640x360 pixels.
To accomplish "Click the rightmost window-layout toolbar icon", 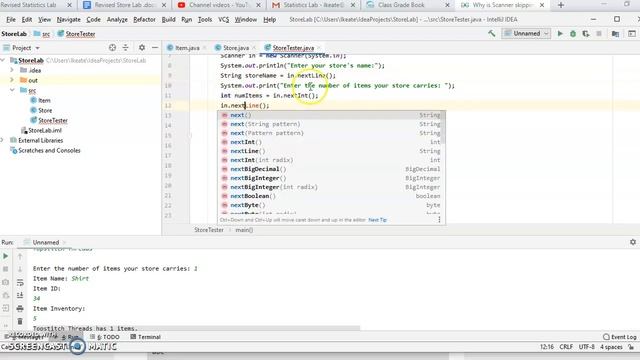I will coord(632,34).
